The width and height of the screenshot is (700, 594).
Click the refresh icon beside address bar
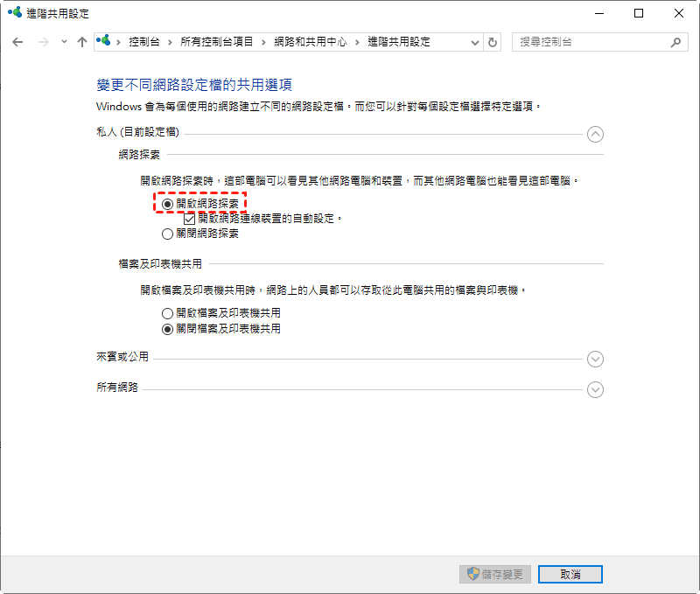pyautogui.click(x=493, y=42)
